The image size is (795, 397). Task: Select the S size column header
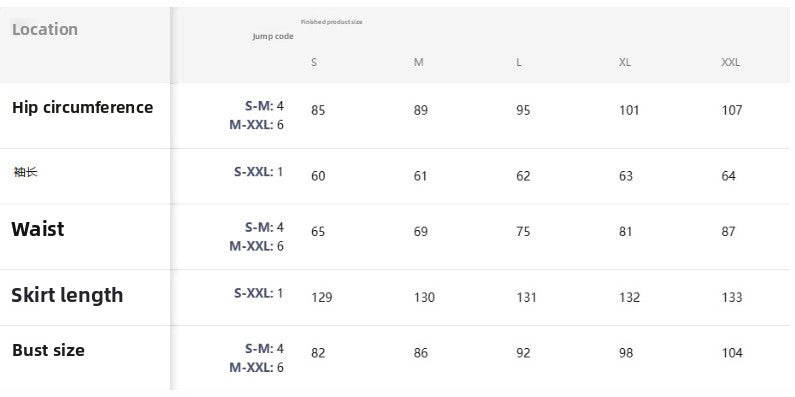click(x=314, y=62)
